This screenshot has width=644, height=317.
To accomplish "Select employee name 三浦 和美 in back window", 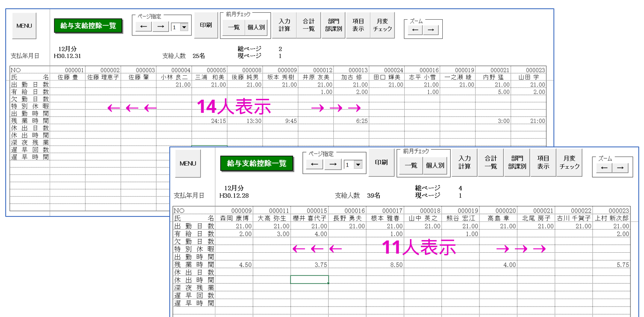I will point(210,77).
